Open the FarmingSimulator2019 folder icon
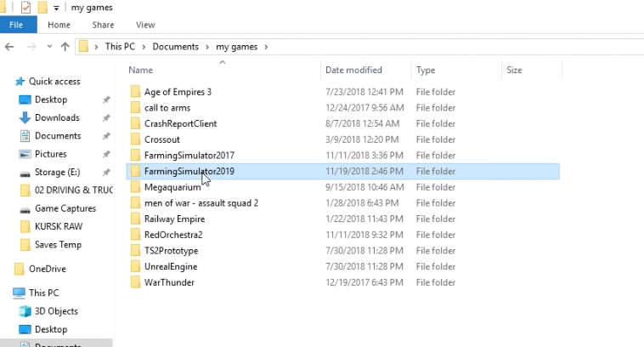 click(x=134, y=172)
